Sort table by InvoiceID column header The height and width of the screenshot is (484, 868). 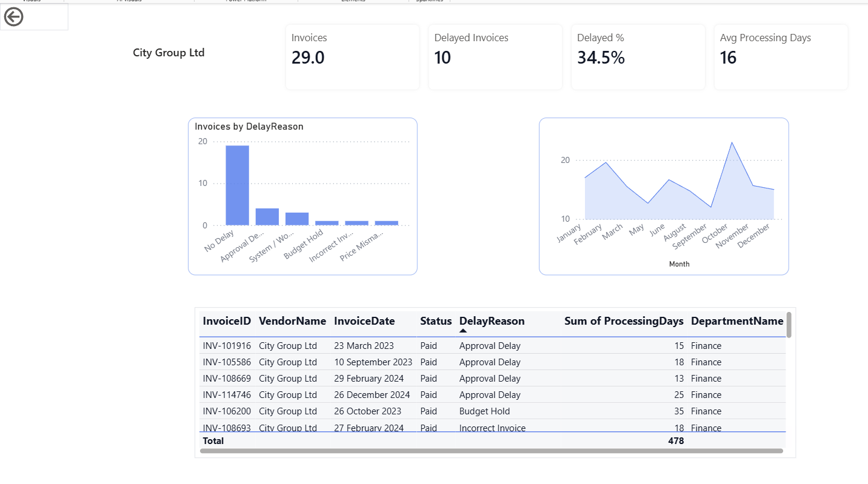point(227,321)
